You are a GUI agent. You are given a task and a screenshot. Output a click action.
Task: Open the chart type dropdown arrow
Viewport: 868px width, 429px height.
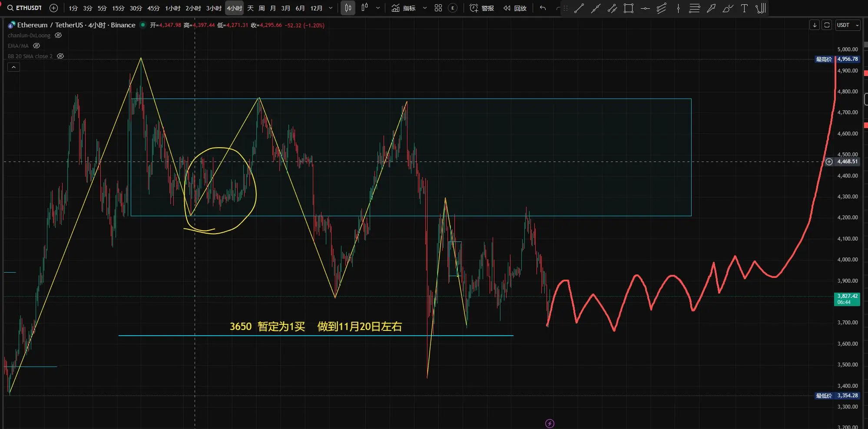point(378,8)
